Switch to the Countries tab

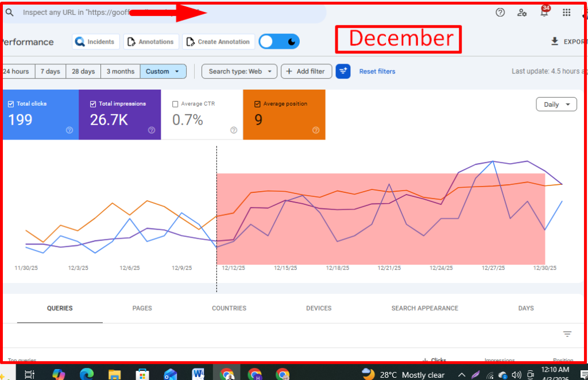coord(229,308)
